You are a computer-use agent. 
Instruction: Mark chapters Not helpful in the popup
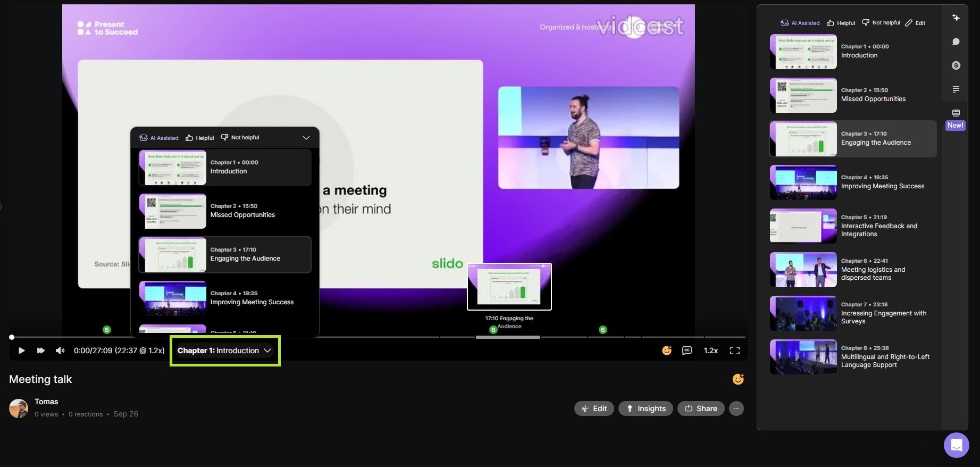(240, 137)
